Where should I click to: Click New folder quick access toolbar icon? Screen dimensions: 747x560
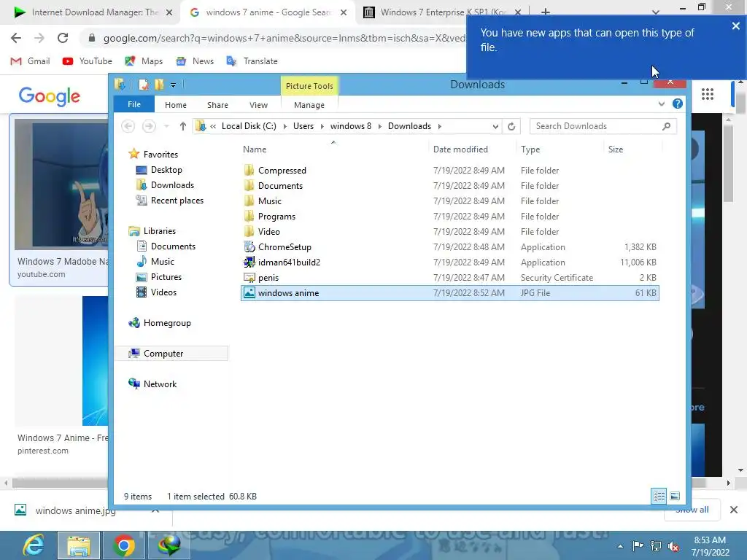[159, 85]
